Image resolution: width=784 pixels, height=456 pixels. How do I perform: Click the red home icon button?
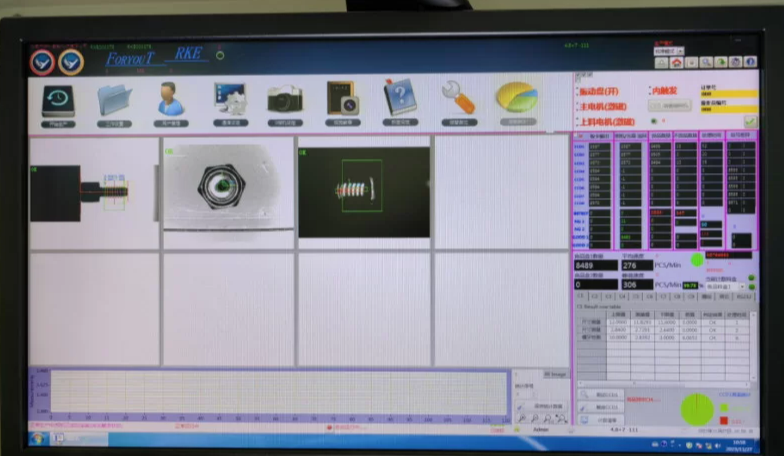(677, 62)
